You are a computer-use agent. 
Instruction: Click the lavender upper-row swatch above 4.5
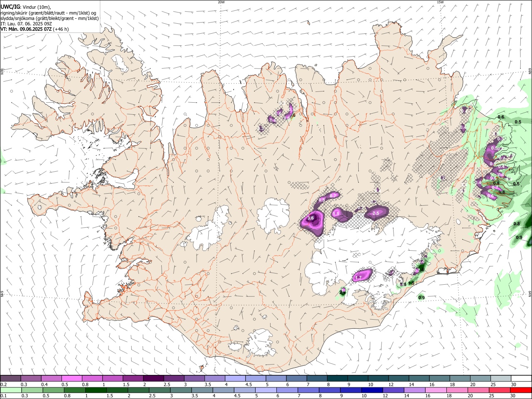pos(255,379)
